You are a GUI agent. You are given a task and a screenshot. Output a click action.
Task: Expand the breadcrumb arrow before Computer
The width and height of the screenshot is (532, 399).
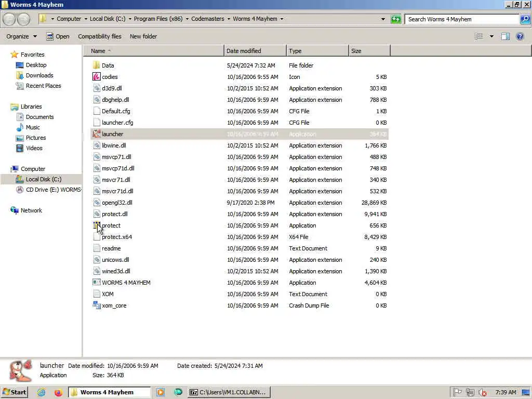(x=52, y=19)
